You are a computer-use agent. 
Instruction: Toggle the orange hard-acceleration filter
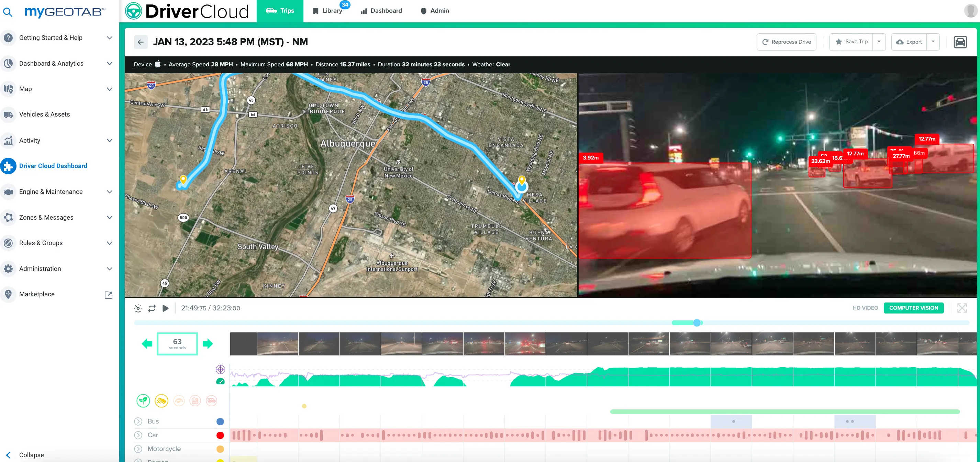pos(179,400)
